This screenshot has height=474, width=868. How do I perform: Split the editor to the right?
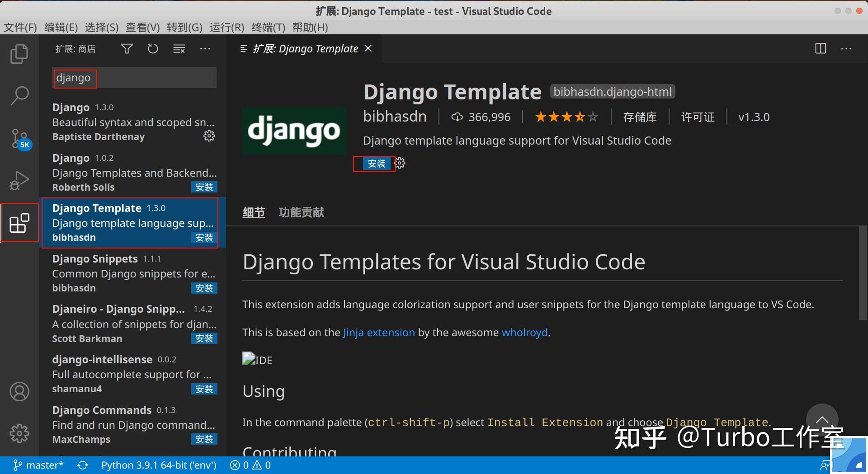tap(820, 48)
